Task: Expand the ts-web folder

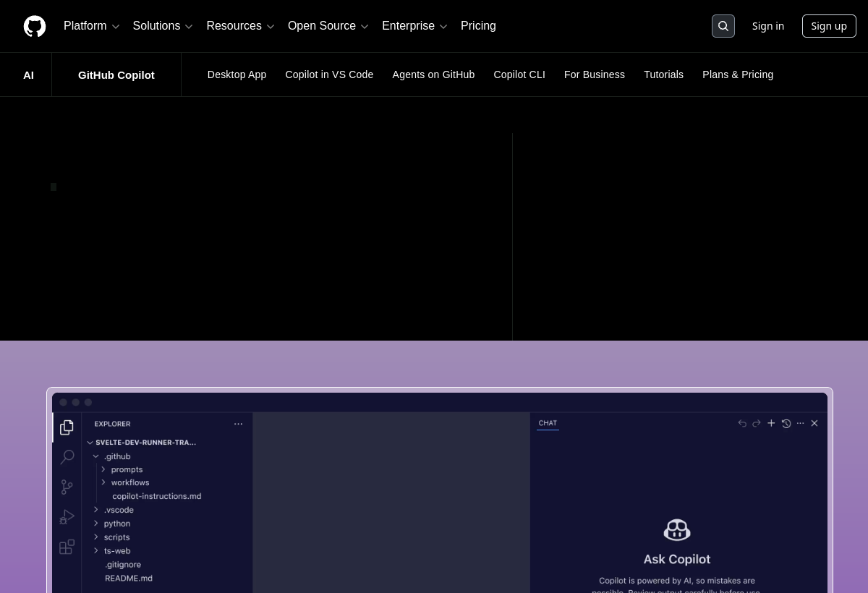Action: coord(112,550)
